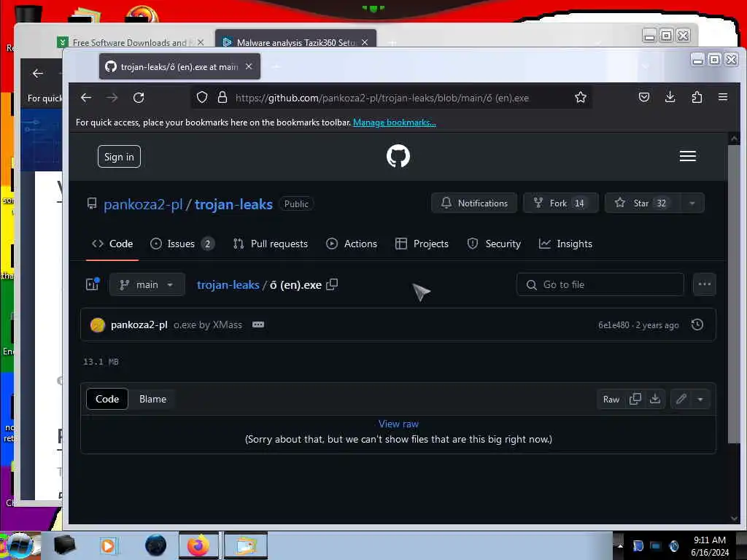Expand the Star list dropdown arrow
This screenshot has width=747, height=560.
coord(692,203)
